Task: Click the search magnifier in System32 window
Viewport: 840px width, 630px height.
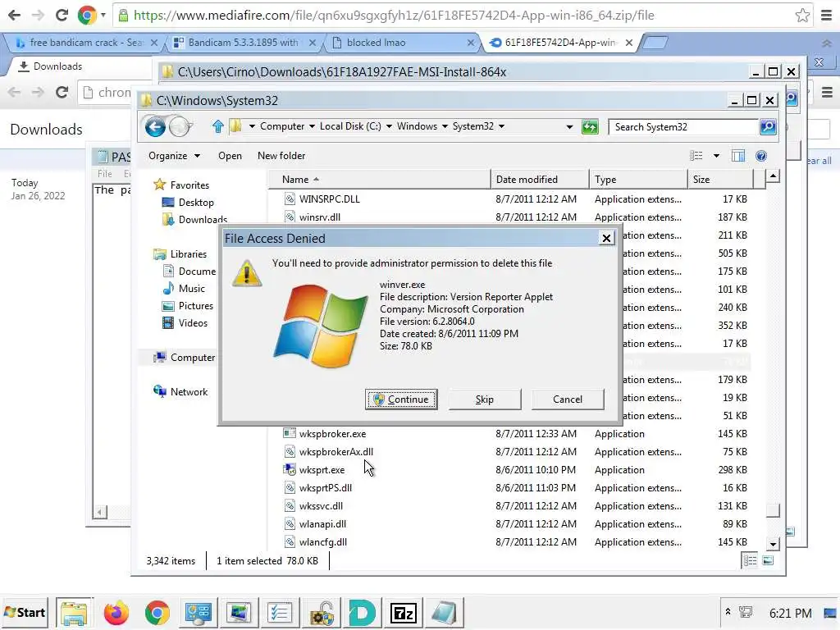Action: (768, 127)
